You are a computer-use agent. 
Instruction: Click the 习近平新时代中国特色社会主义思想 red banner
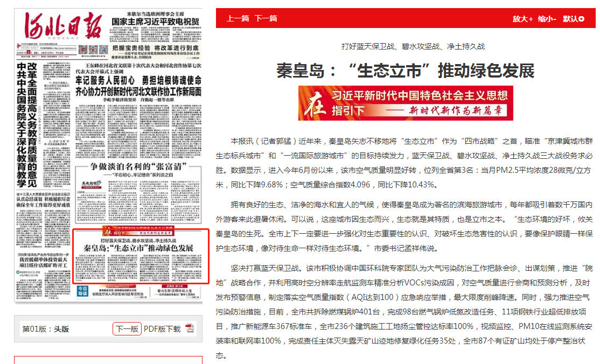coord(406,103)
